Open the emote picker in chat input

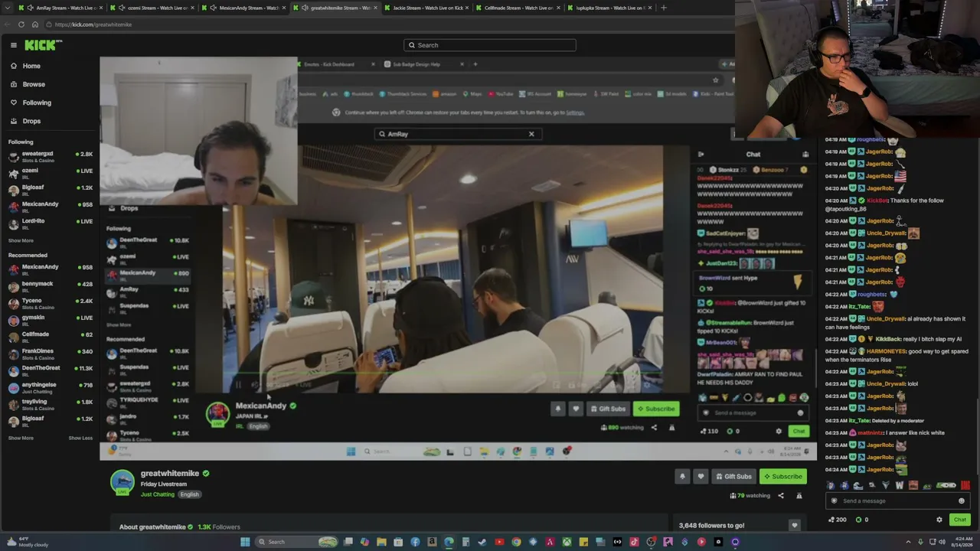pyautogui.click(x=962, y=501)
